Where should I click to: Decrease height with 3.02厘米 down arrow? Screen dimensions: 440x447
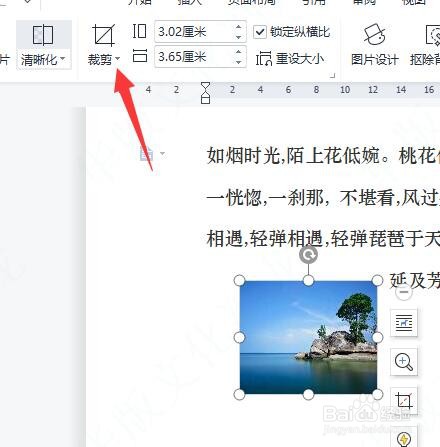[238, 37]
